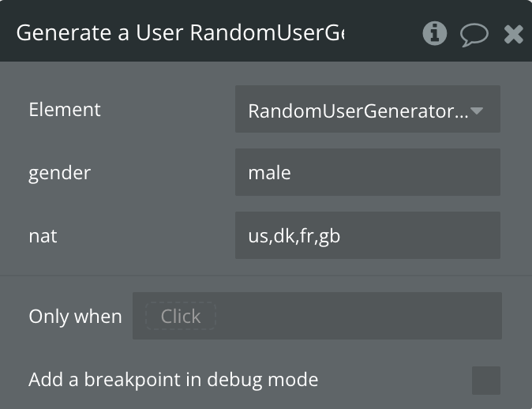Screen dimensions: 532x409
Task: Click empty area of Only when expression box
Action: click(x=355, y=317)
